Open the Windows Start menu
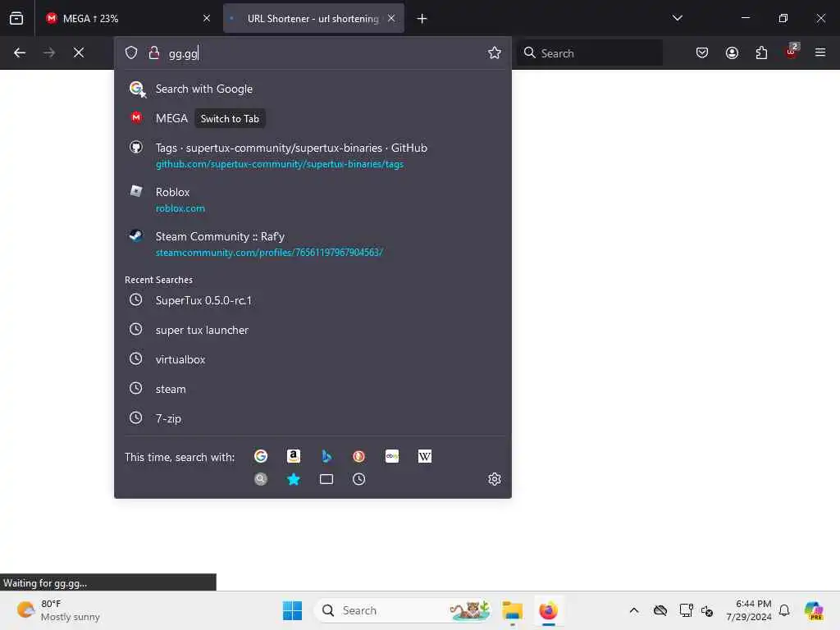Viewport: 840px width, 630px height. [x=292, y=610]
